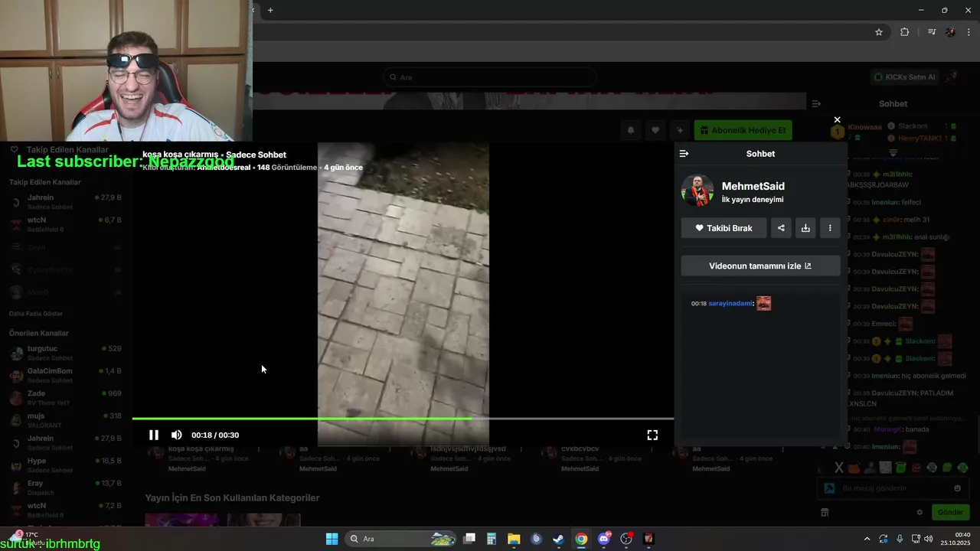Click the heart follow icon beside bell
The width and height of the screenshot is (980, 551).
pyautogui.click(x=655, y=130)
